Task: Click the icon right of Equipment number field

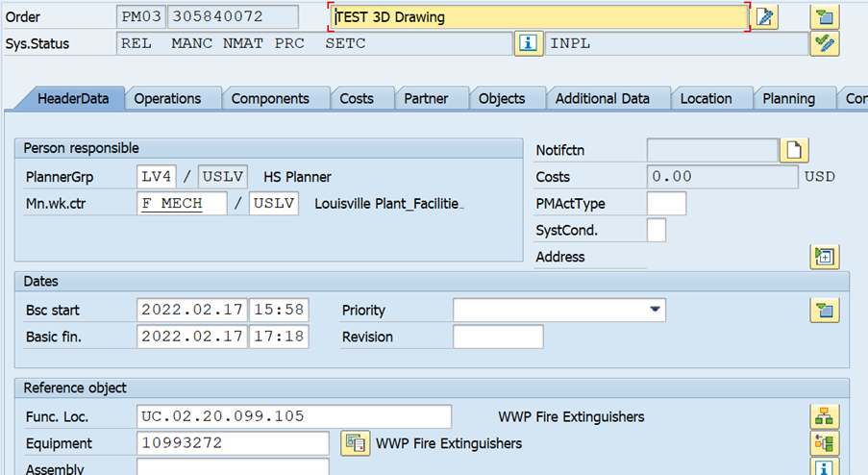Action: pyautogui.click(x=356, y=443)
